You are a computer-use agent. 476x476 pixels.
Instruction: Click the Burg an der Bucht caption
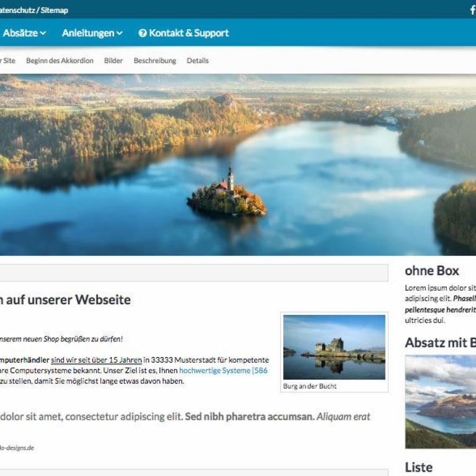coord(310,386)
